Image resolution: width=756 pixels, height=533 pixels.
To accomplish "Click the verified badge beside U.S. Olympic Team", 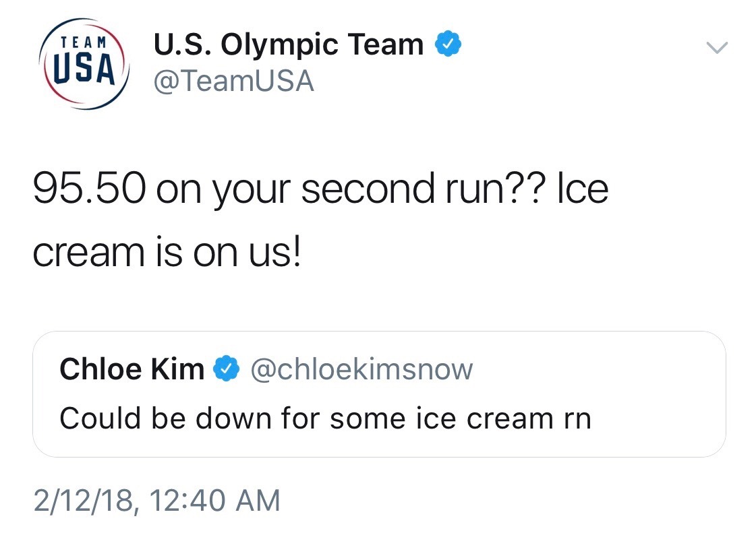I will 448,44.
